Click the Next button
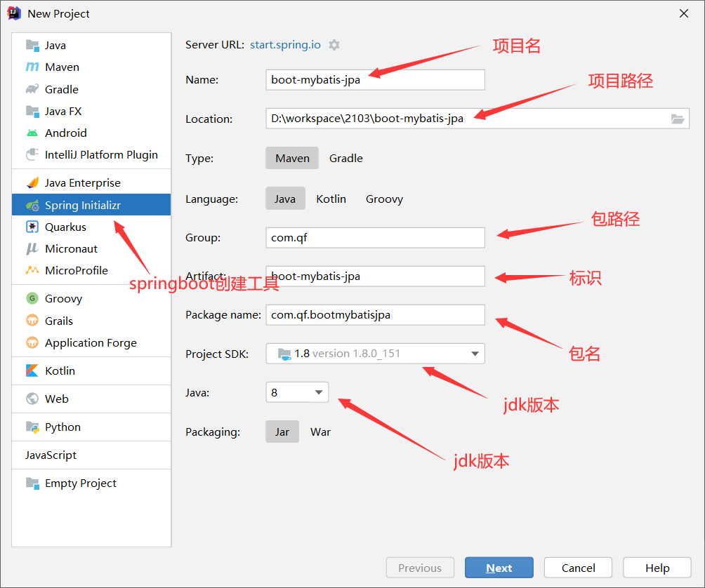 click(x=499, y=568)
